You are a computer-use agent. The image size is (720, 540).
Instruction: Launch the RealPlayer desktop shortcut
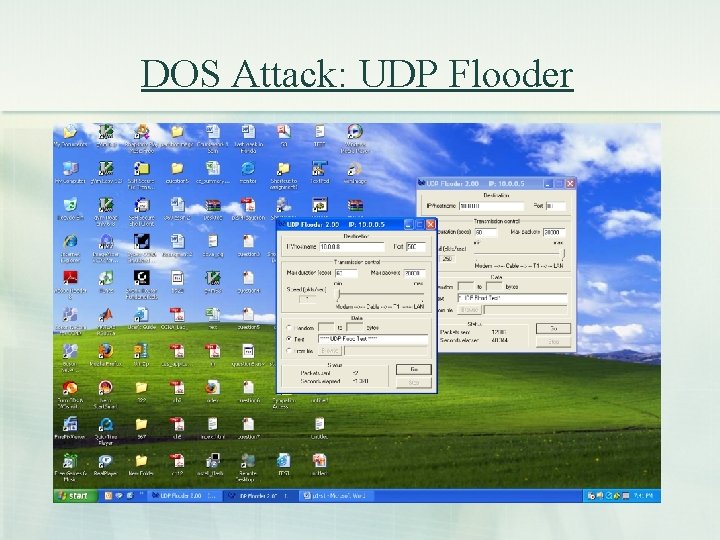pos(106,465)
